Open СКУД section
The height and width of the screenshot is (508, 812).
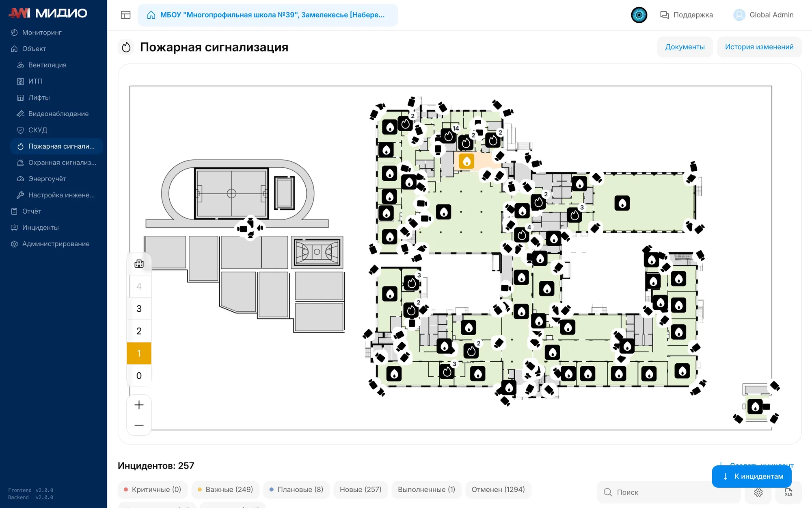pos(38,130)
